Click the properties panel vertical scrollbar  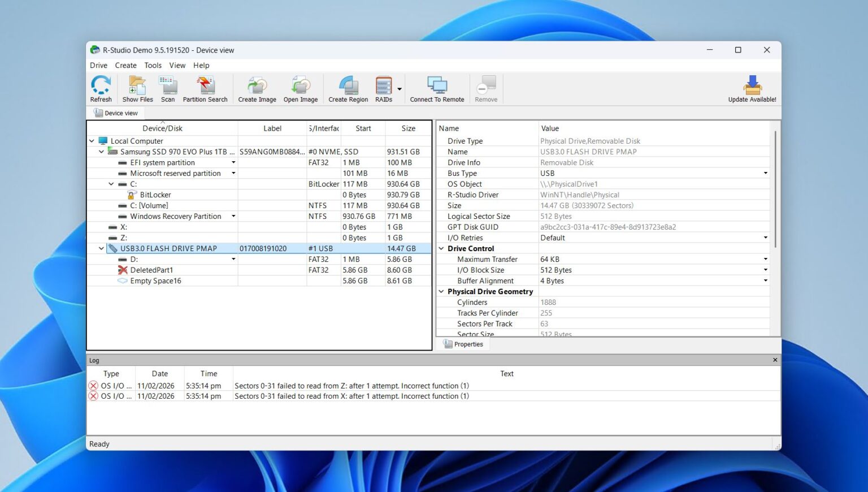[x=775, y=189]
